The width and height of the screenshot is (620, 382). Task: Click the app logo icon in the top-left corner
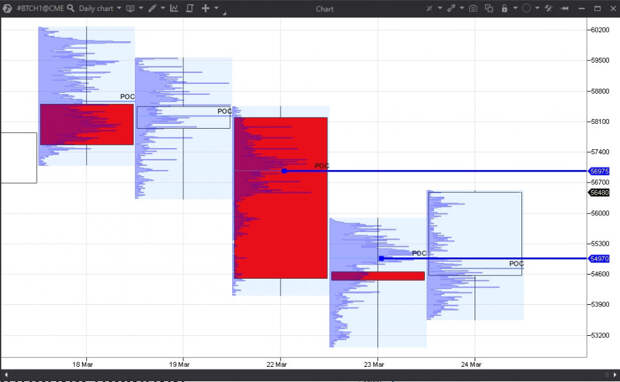click(x=7, y=8)
